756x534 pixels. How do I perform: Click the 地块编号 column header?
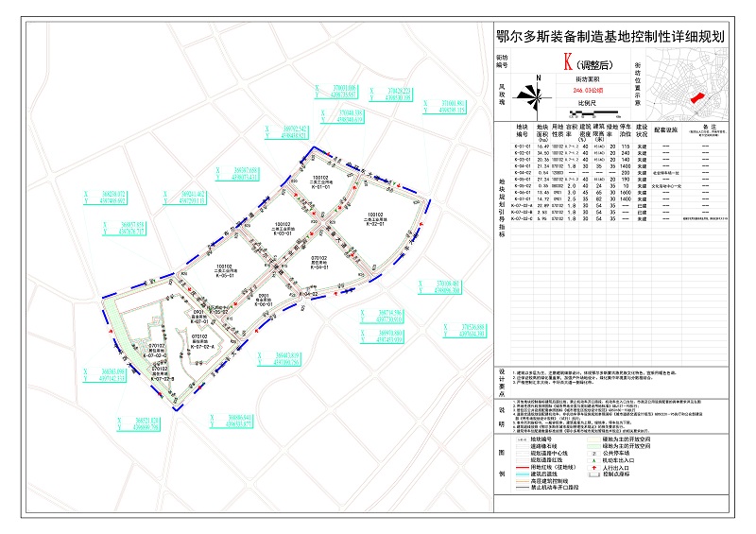[523, 130]
